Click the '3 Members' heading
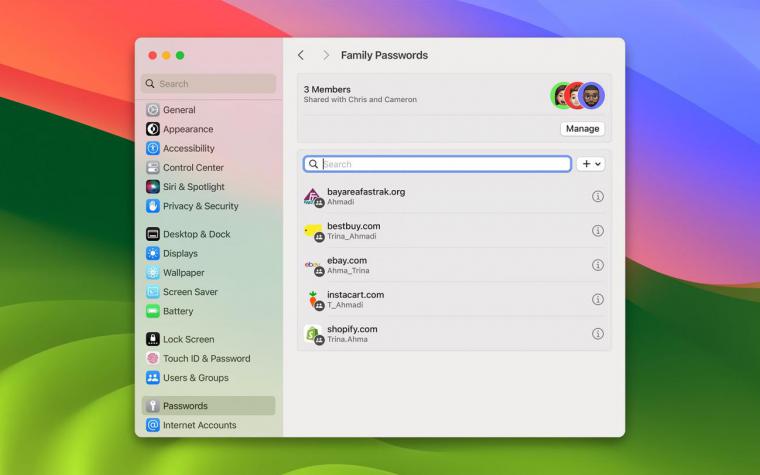 (327, 89)
